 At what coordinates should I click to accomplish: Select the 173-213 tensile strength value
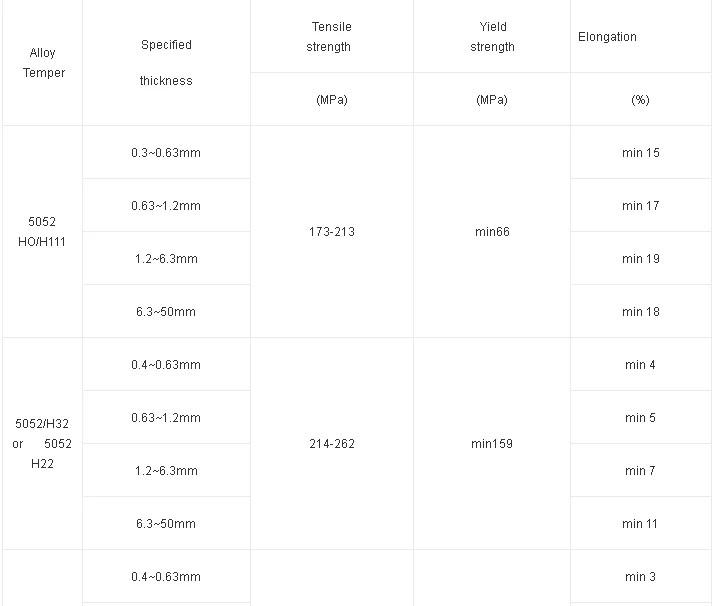pos(331,232)
